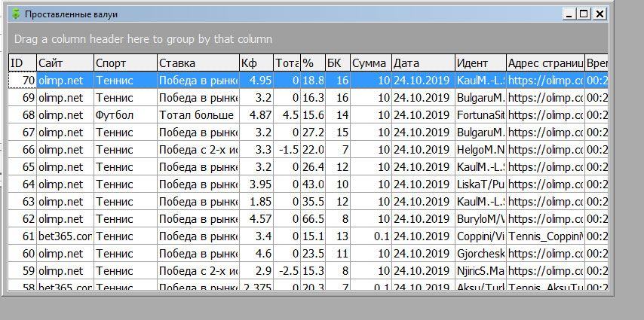Close the Проставленные валуи window
Screen dimensions: 644x320
pyautogui.click(x=600, y=14)
